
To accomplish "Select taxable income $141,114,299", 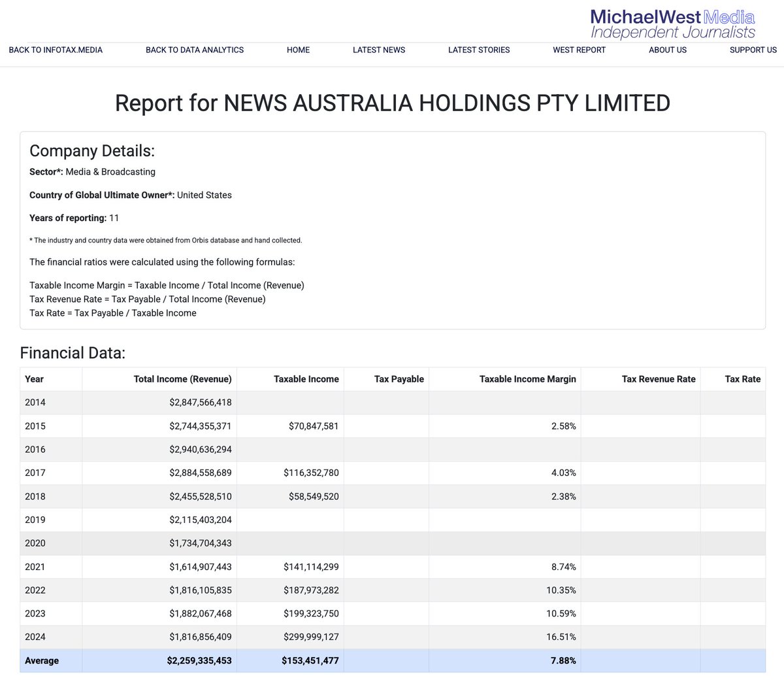I will [x=290, y=567].
